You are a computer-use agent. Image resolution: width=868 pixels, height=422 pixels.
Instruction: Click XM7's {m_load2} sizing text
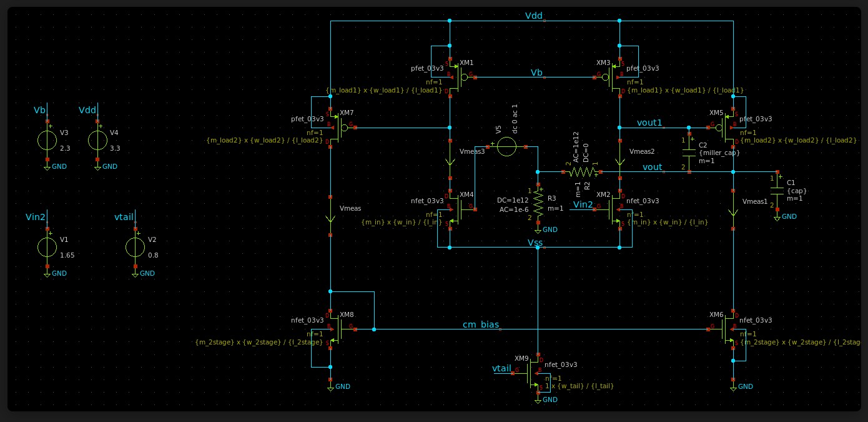click(x=264, y=141)
